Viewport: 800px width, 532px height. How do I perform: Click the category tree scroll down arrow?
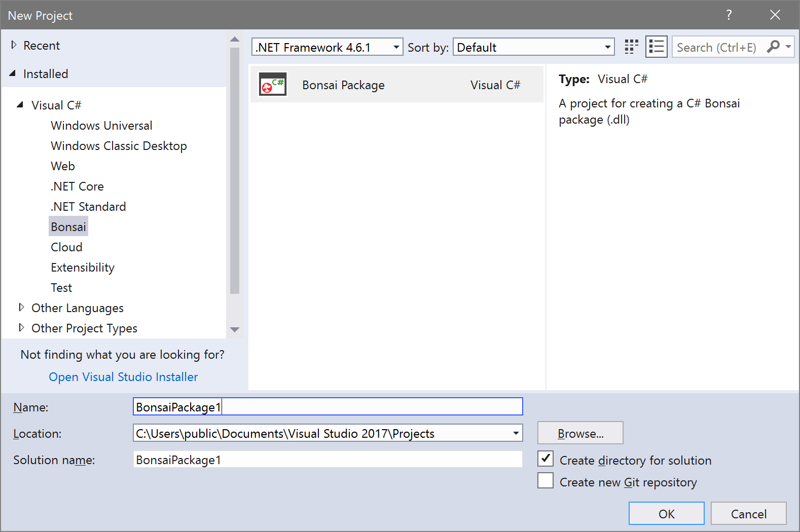point(234,330)
